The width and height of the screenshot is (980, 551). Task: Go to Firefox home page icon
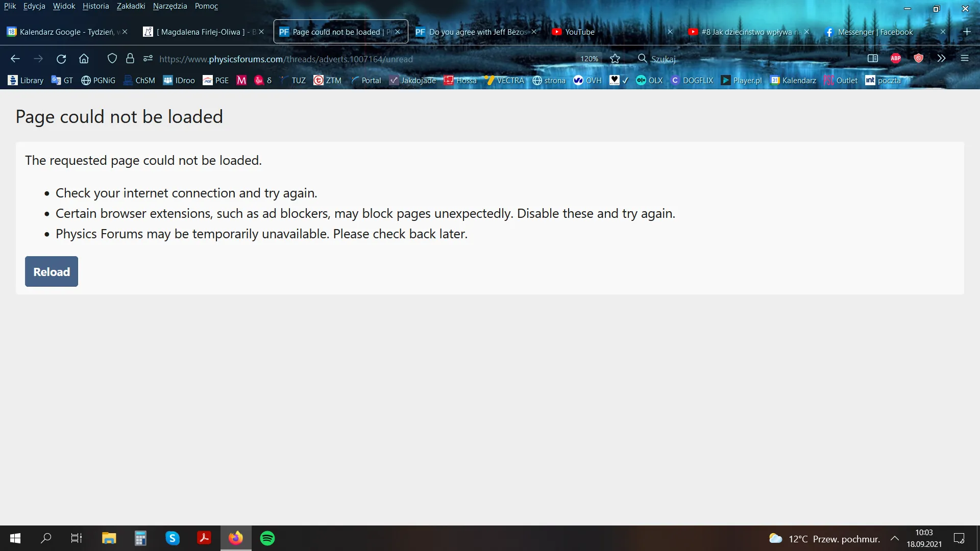pos(84,59)
